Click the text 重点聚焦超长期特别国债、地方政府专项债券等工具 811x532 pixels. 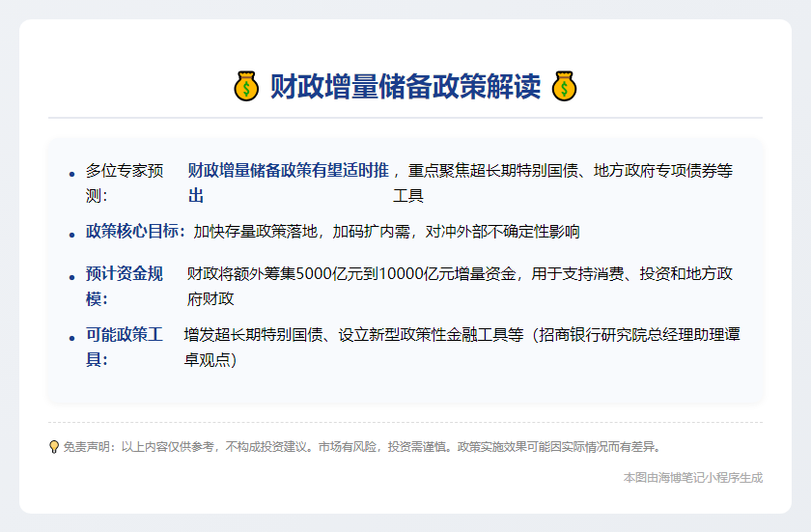(563, 183)
